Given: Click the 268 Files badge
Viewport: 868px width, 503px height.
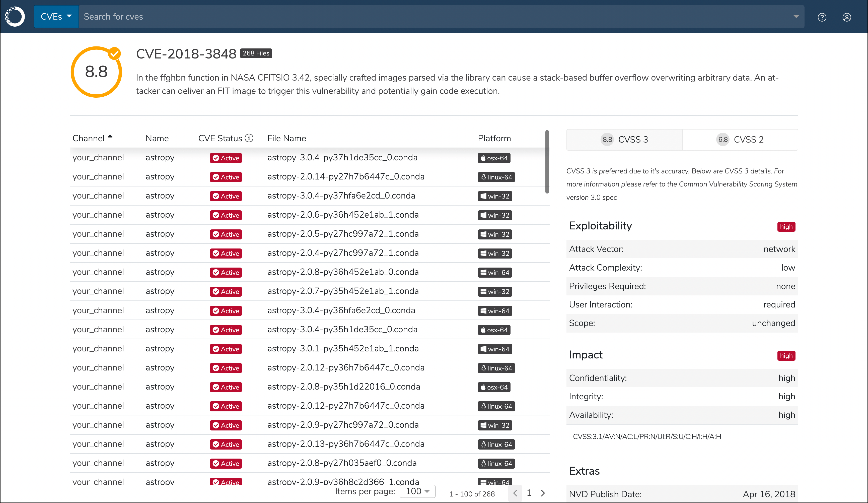Looking at the screenshot, I should tap(256, 53).
